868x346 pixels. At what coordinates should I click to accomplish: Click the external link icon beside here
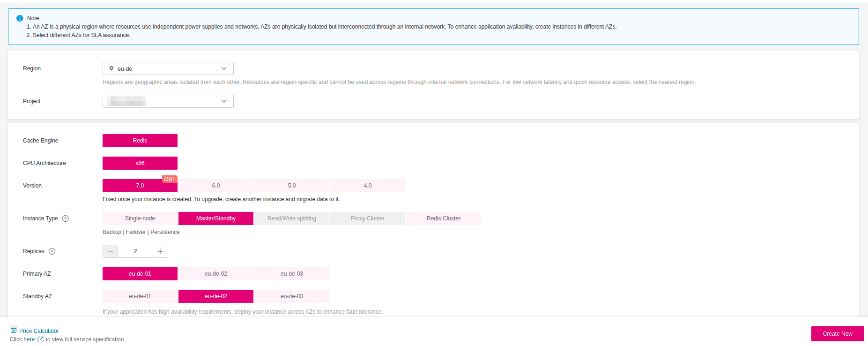[x=40, y=339]
